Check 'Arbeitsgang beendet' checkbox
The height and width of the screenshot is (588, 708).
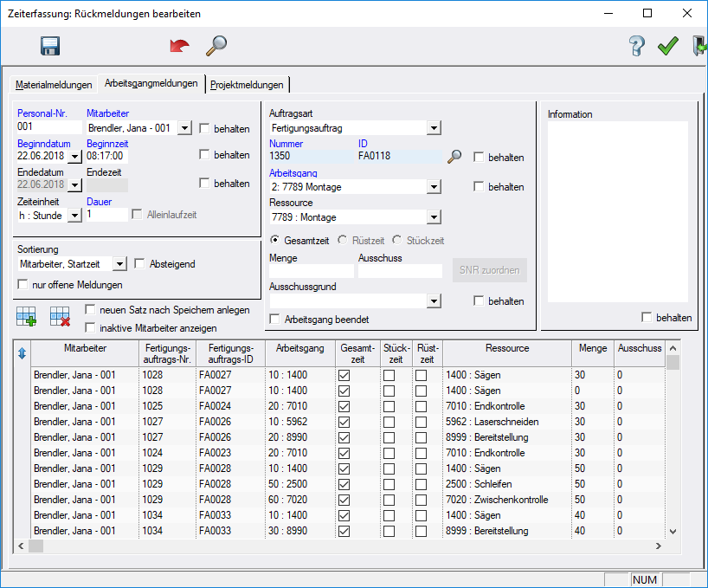coord(275,320)
